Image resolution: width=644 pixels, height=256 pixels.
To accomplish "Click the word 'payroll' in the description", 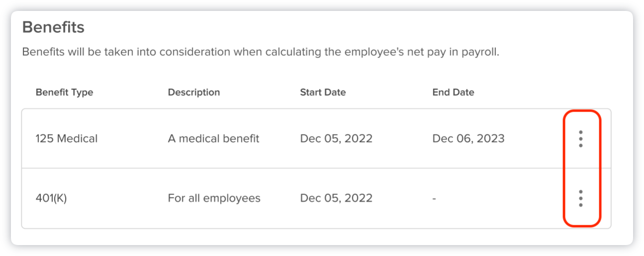I will tap(481, 52).
